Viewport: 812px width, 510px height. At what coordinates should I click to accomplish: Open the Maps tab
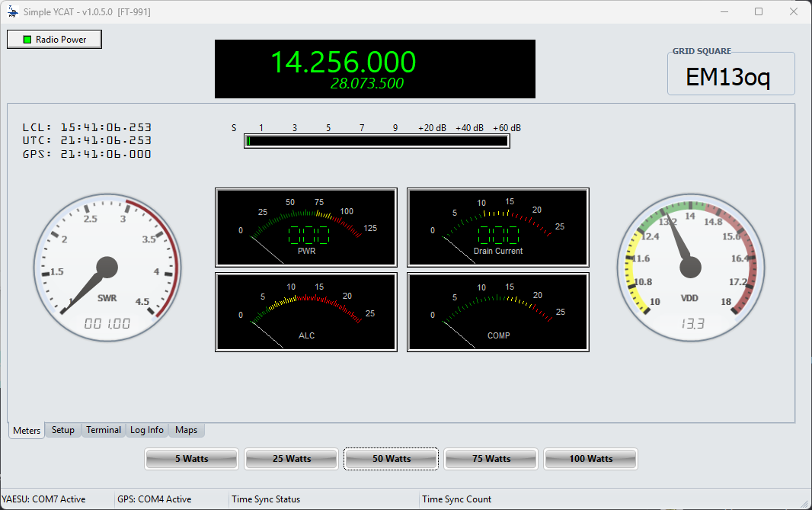coord(186,429)
